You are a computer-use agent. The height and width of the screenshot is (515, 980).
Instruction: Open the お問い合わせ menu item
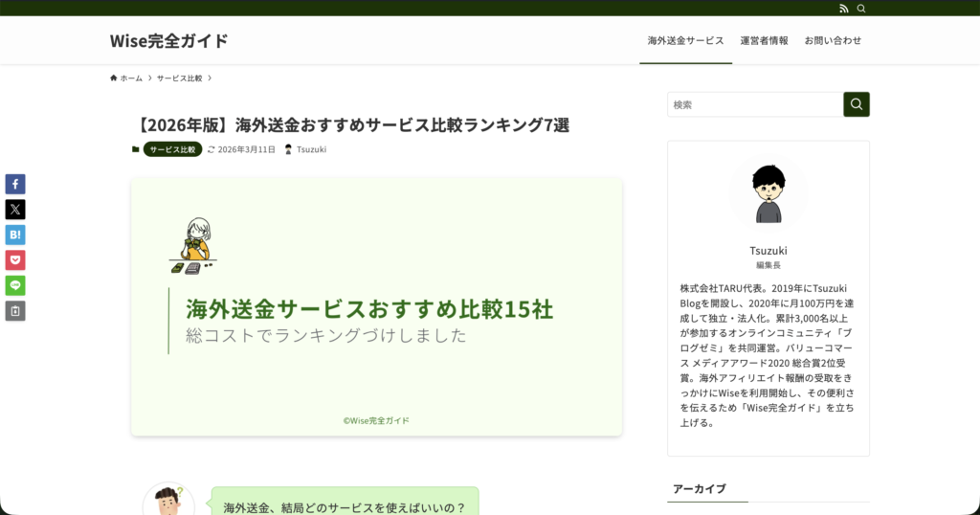tap(833, 40)
